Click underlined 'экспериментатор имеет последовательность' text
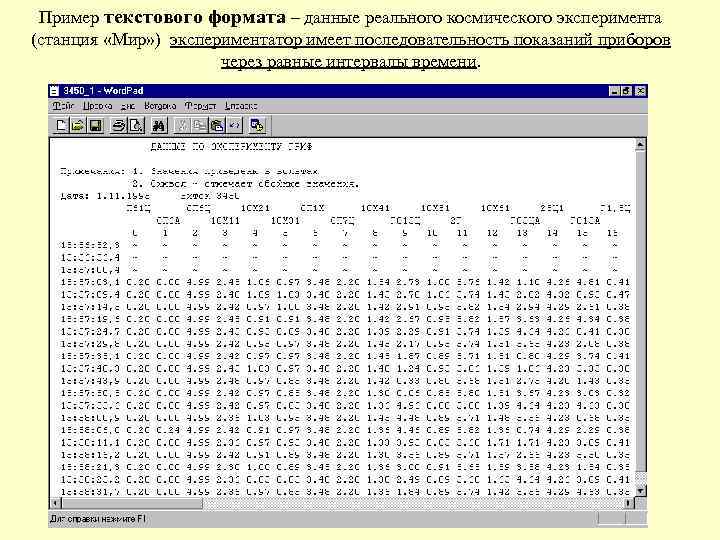 (x=339, y=40)
